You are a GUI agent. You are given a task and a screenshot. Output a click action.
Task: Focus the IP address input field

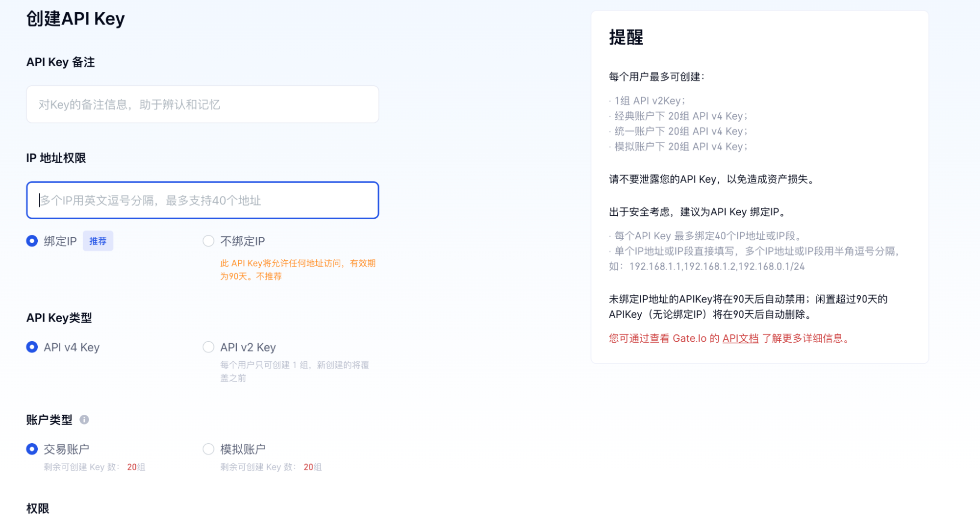[x=202, y=200]
